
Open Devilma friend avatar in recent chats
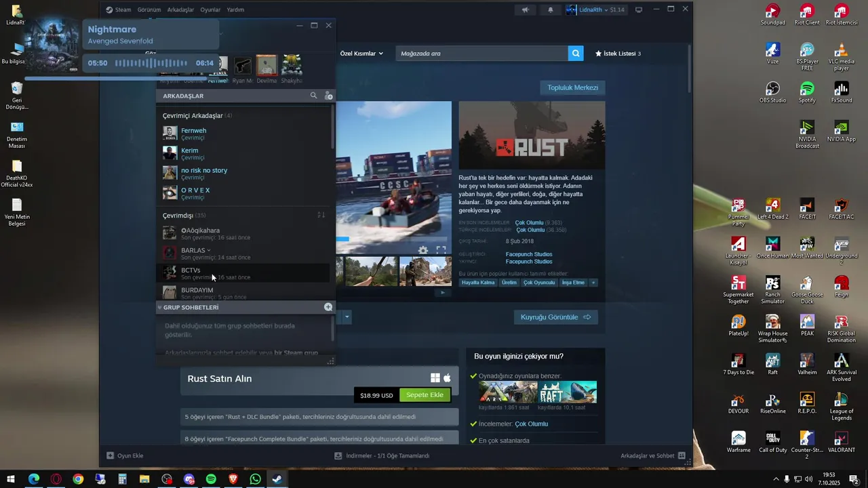267,66
